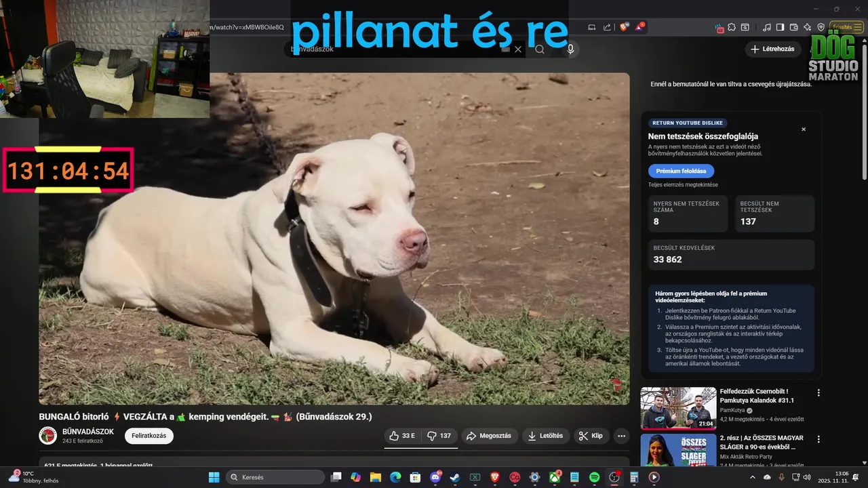868x488 pixels.
Task: Open the options menu for MAGYAR SLÁGER video
Action: click(818, 439)
